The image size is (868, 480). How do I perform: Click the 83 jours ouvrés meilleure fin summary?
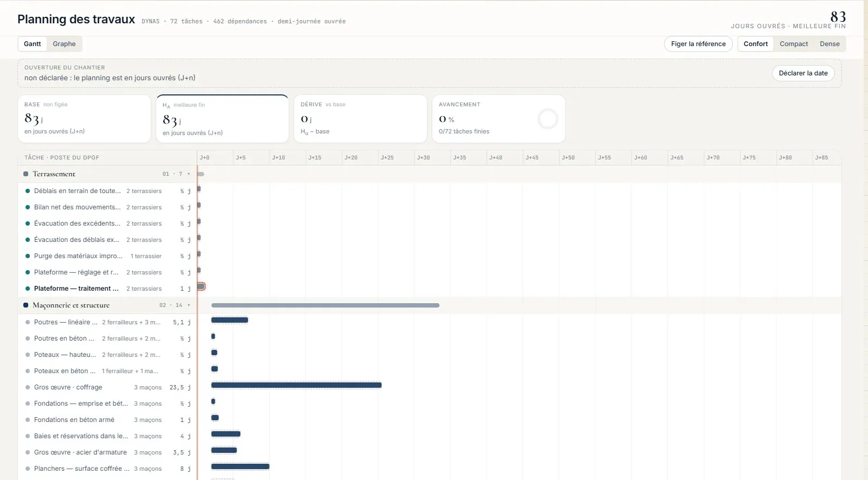[788, 20]
